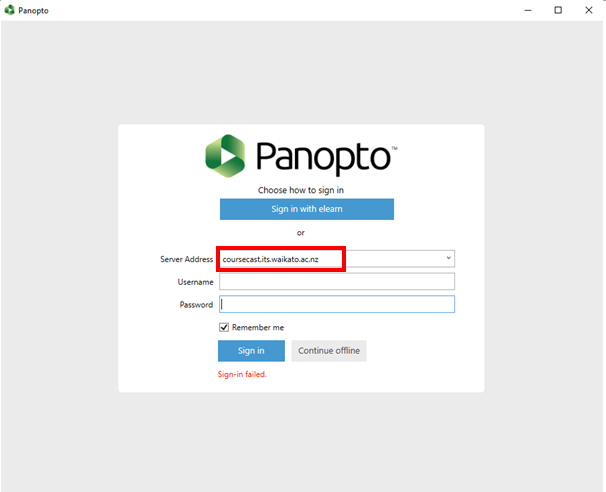This screenshot has width=606, height=492.
Task: Click the Password label
Action: (x=196, y=305)
